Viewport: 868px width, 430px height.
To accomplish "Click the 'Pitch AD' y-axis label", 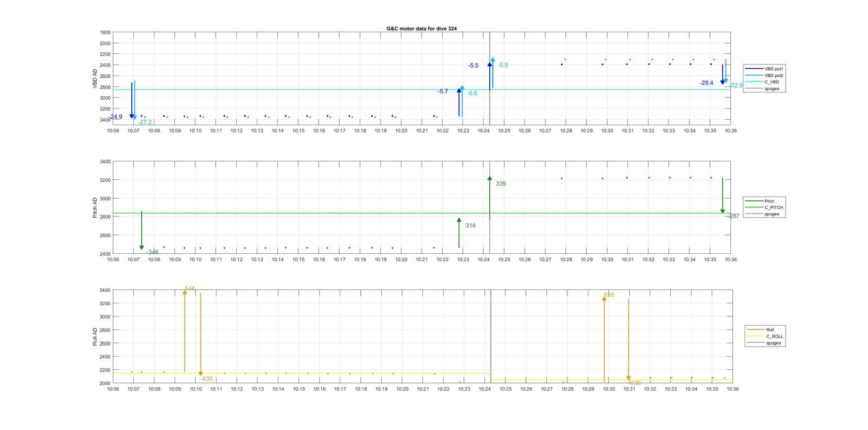I will click(95, 207).
